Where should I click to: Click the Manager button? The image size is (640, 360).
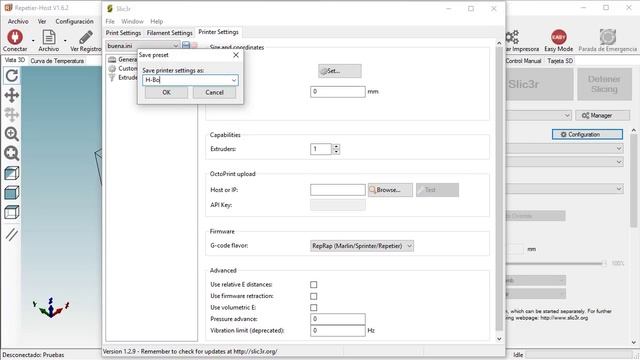pos(602,116)
